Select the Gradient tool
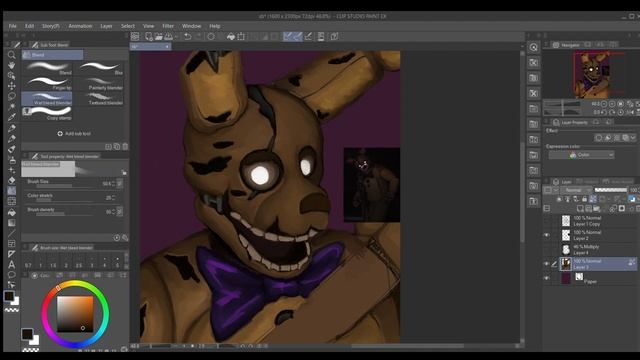Screen dimensions: 640x360 pos(11,223)
